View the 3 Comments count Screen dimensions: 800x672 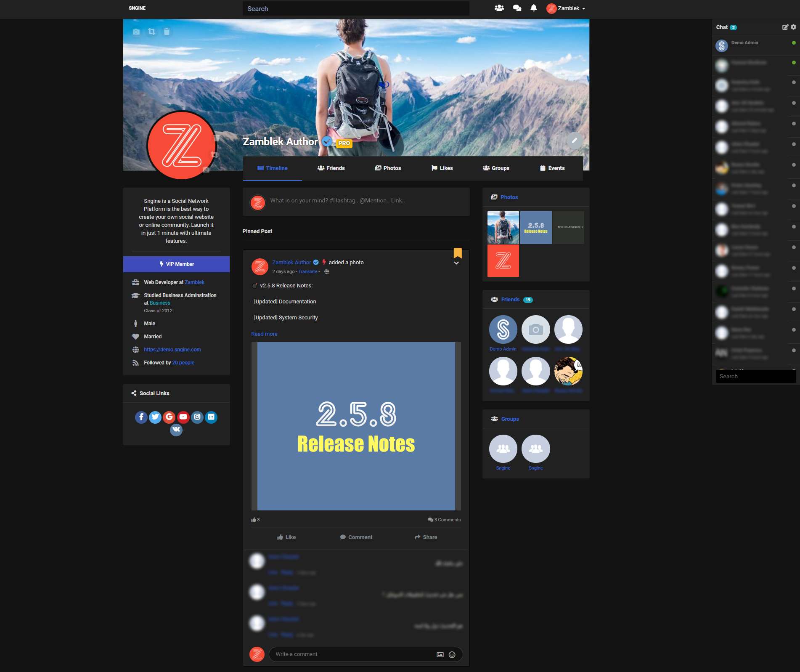tap(444, 520)
